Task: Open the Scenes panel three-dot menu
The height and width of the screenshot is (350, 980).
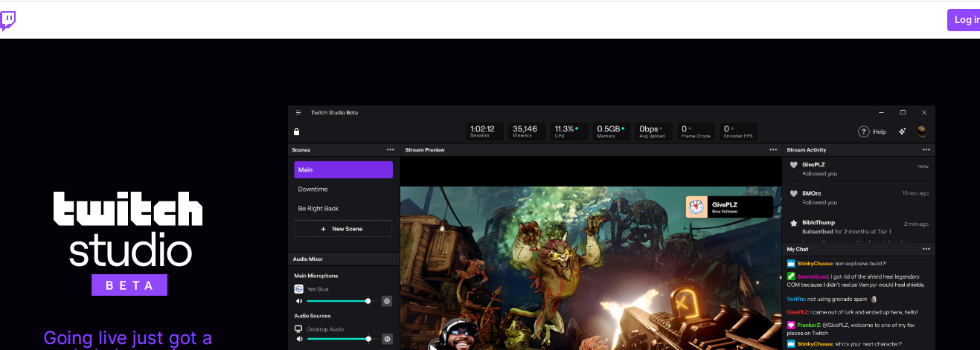Action: click(390, 149)
